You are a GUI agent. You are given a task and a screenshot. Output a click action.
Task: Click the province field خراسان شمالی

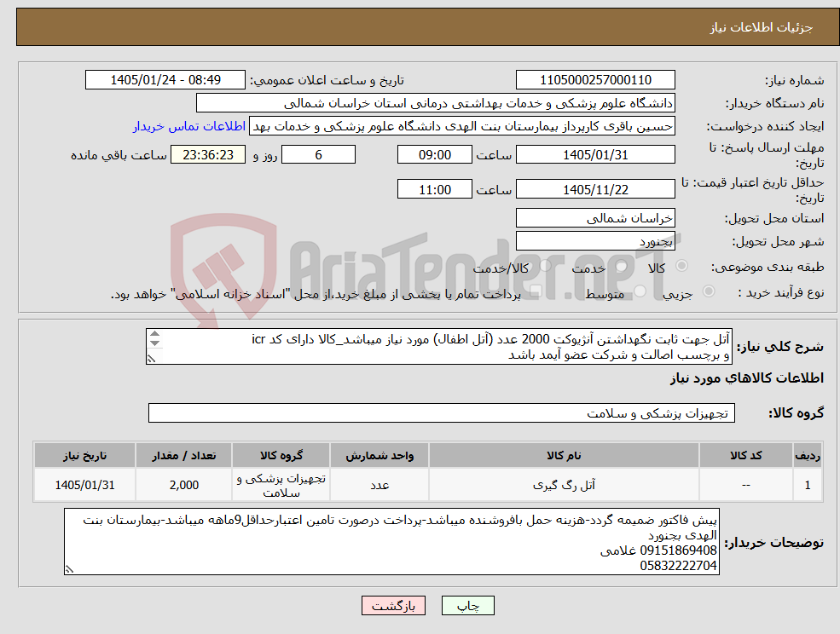click(x=595, y=218)
